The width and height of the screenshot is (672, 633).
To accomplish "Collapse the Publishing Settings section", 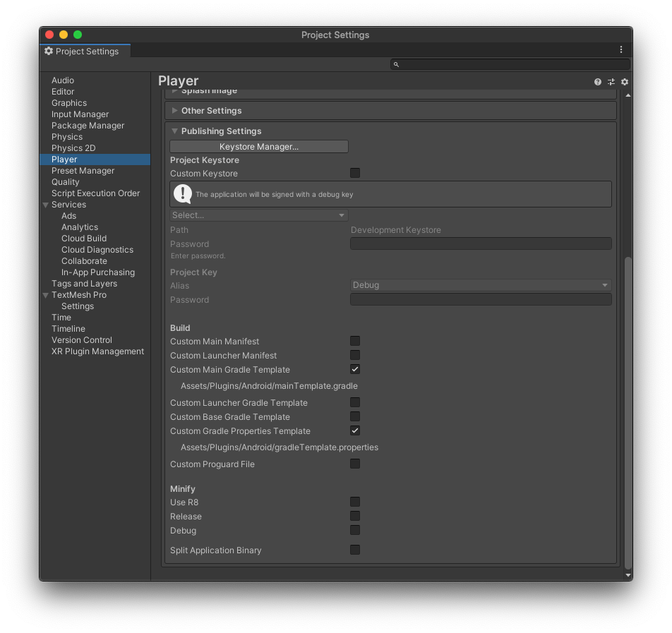I will [x=174, y=131].
